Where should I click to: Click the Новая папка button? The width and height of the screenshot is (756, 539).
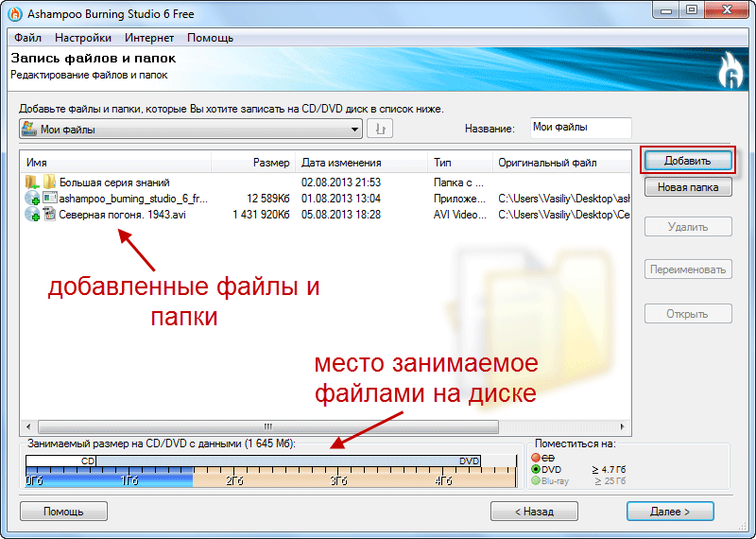pyautogui.click(x=688, y=187)
